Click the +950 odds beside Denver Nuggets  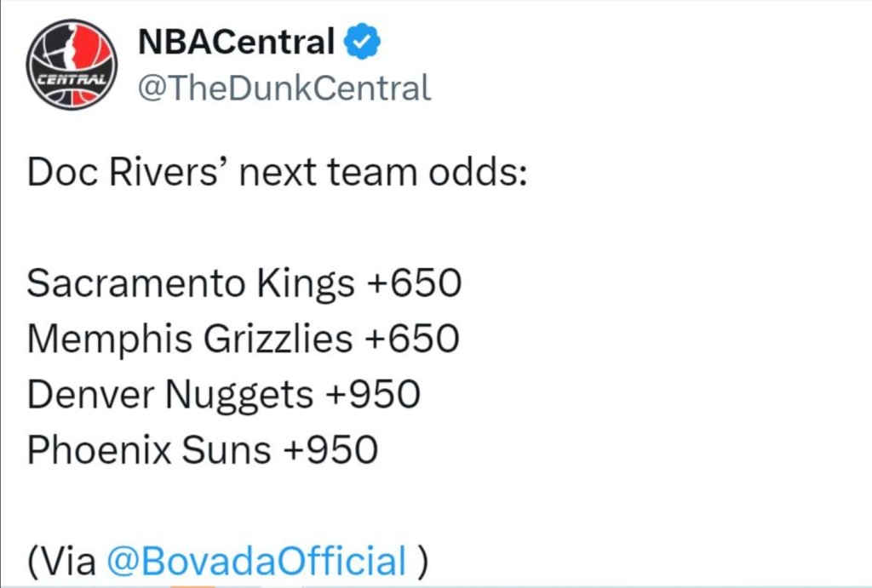pos(374,394)
